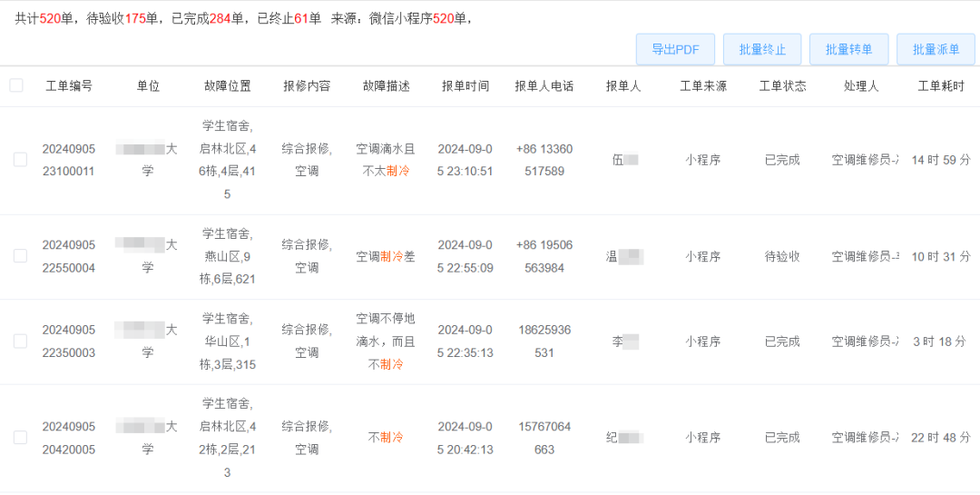Tick the checkbox for order 2024090522350003
The width and height of the screenshot is (980, 495).
point(20,342)
